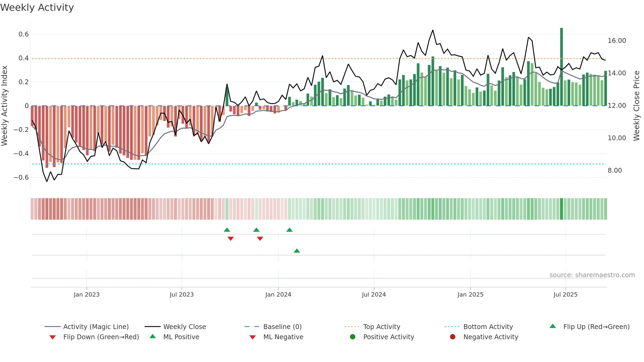644x362 pixels.
Task: Click the '0.4' activity index axis label
Action: 24,58
